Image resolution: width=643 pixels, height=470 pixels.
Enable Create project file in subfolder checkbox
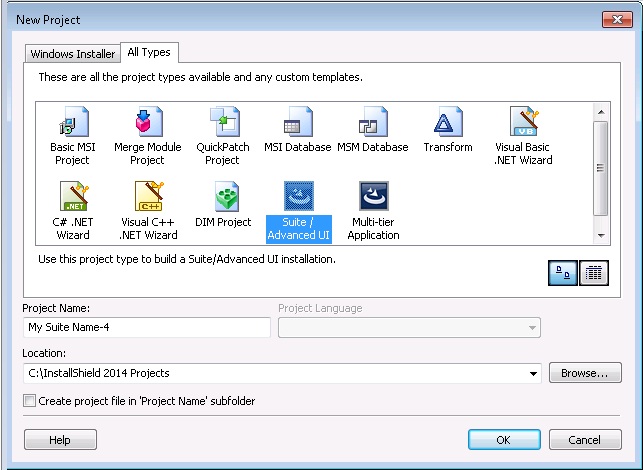coord(30,401)
